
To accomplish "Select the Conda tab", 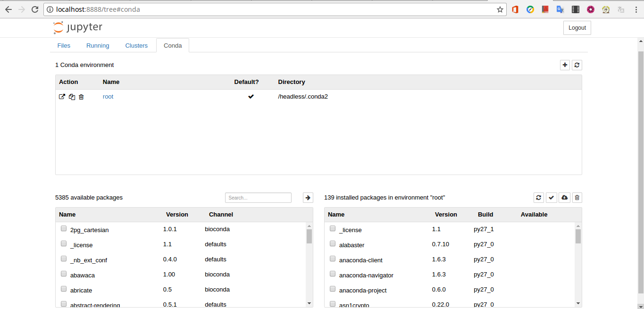I will coord(173,46).
